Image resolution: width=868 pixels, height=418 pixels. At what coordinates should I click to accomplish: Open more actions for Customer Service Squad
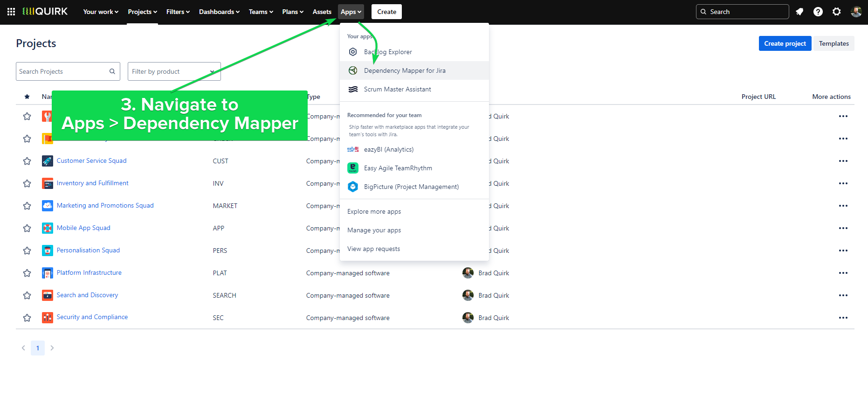[843, 161]
